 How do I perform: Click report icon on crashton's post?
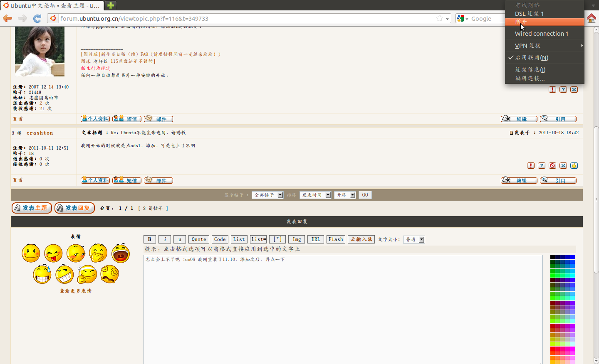pos(531,166)
